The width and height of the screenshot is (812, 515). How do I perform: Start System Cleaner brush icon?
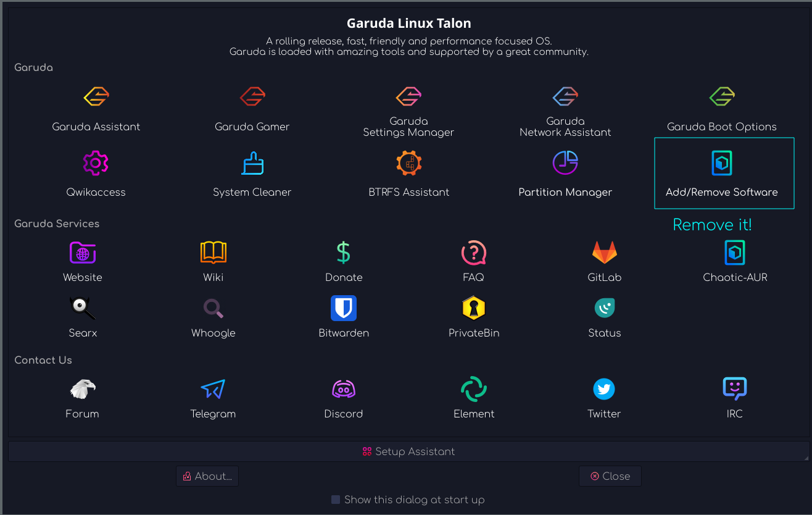pyautogui.click(x=252, y=163)
